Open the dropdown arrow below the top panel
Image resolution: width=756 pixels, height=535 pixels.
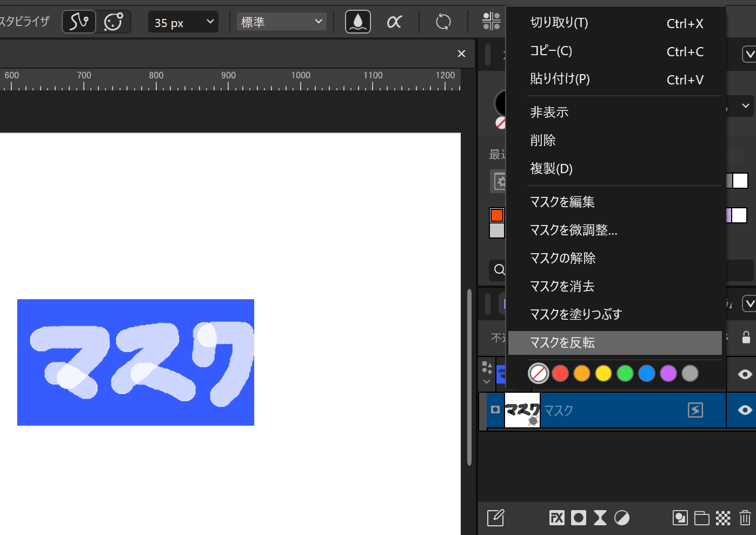(x=746, y=105)
